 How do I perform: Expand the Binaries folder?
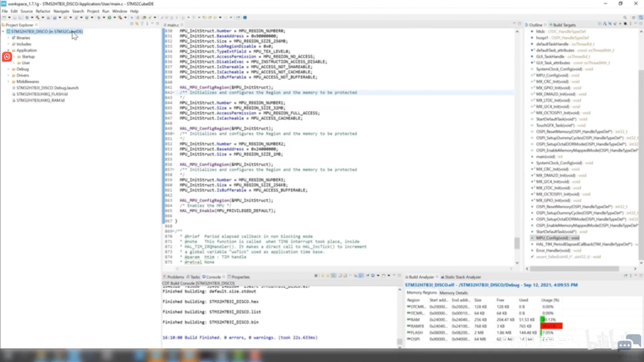9,38
